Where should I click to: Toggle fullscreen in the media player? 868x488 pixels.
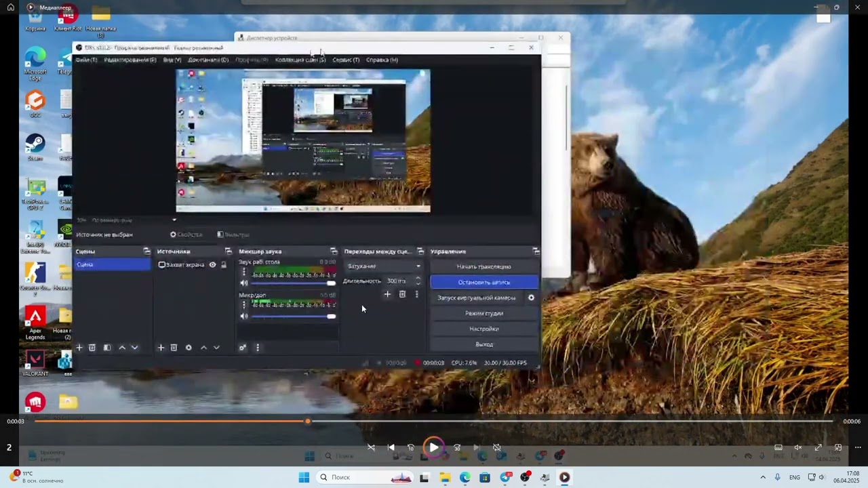(x=818, y=447)
